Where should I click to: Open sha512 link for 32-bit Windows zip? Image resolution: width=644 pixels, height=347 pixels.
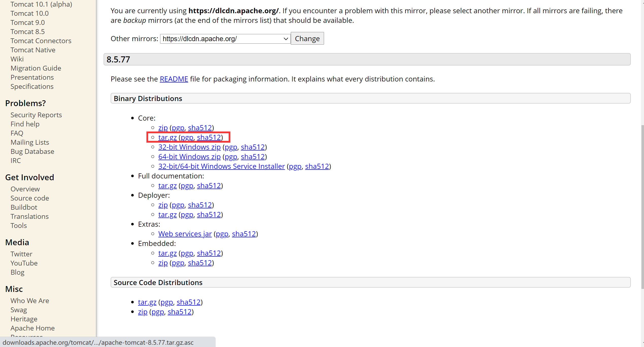pyautogui.click(x=252, y=147)
